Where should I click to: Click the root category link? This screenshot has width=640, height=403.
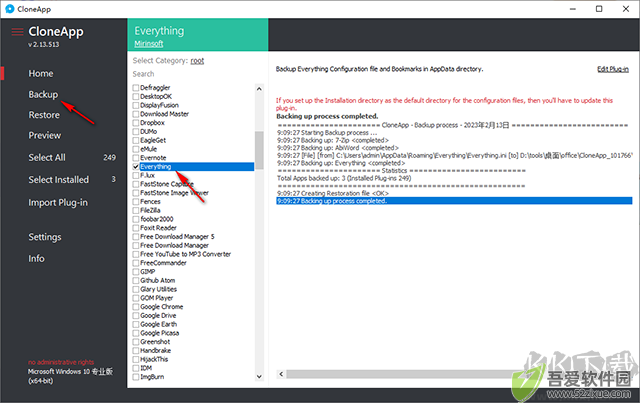pos(197,60)
